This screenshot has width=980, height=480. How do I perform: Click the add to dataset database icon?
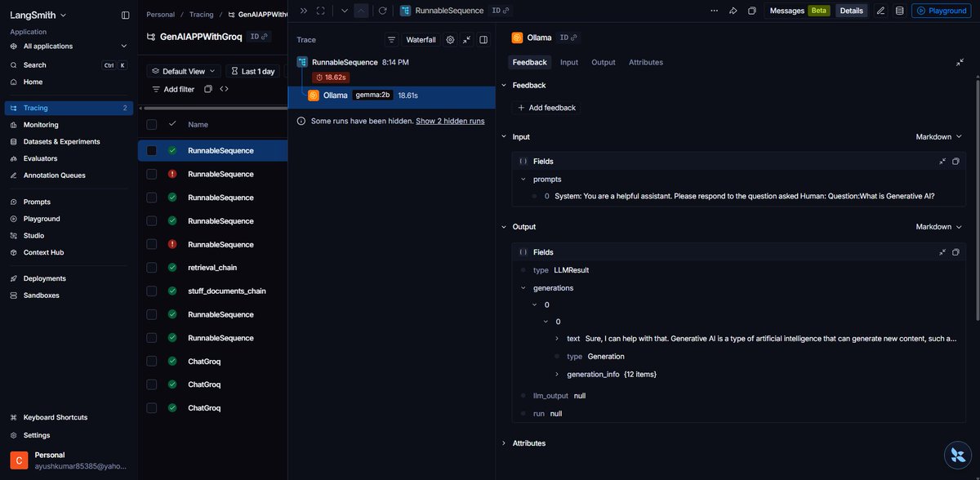(899, 11)
